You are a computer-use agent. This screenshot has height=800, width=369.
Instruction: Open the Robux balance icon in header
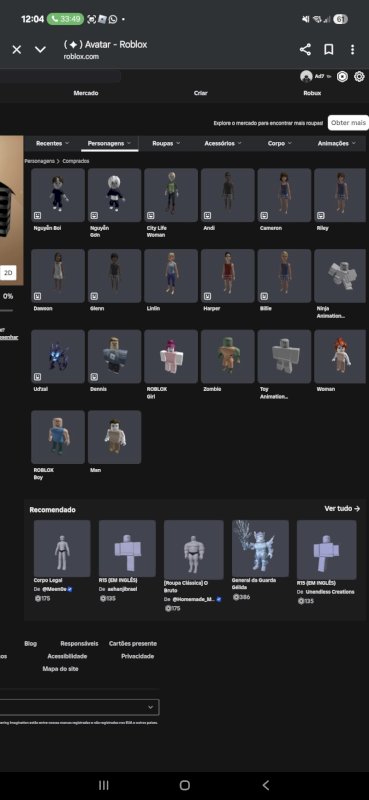(342, 77)
